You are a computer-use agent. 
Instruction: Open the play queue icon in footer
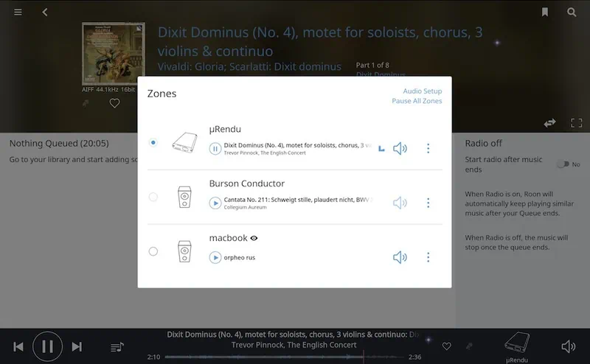click(117, 347)
